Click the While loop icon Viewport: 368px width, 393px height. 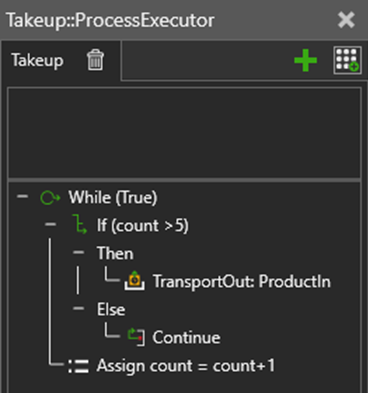coord(50,198)
